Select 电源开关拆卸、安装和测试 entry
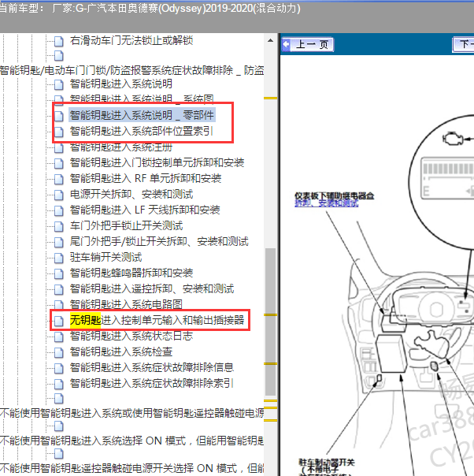474x476 pixels. [131, 195]
